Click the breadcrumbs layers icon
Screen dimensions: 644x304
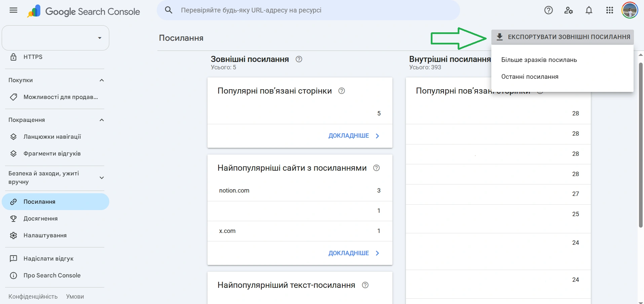13,137
